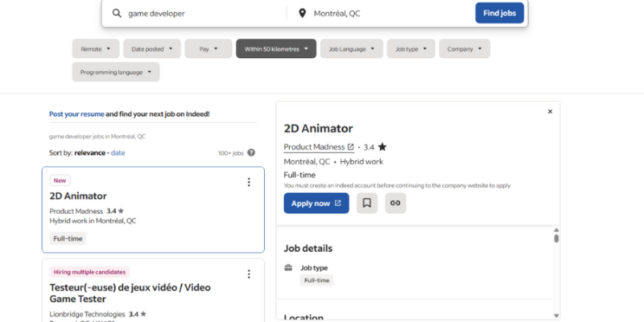Copy job link using chain icon
This screenshot has height=322, width=644.
click(x=395, y=204)
